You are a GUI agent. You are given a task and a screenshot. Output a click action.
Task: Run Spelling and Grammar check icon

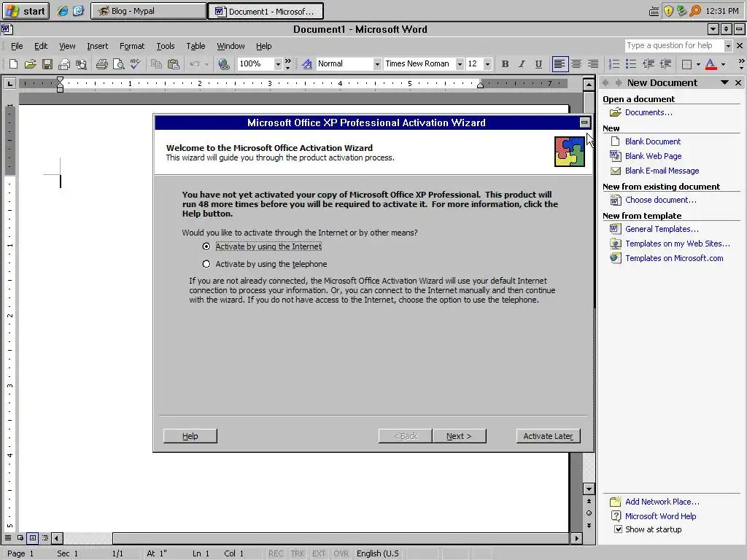pyautogui.click(x=135, y=64)
